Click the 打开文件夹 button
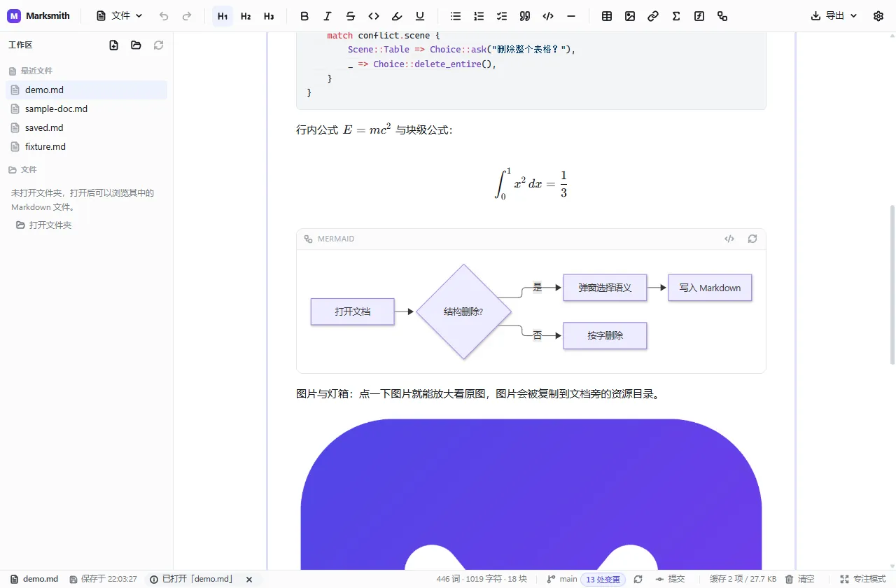Screen dimensions: 896x588 point(44,225)
